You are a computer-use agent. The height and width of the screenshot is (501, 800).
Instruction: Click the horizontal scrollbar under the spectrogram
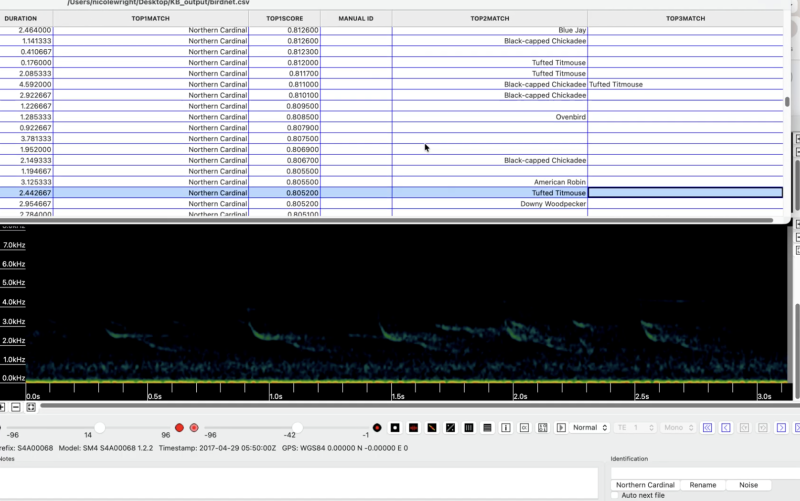point(418,406)
